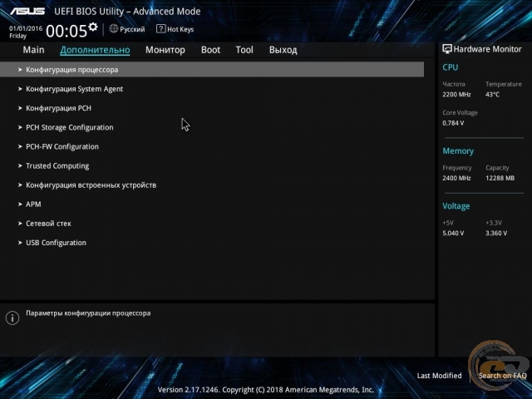Image resolution: width=532 pixels, height=399 pixels.
Task: Click the ASUS logo
Action: (x=27, y=11)
